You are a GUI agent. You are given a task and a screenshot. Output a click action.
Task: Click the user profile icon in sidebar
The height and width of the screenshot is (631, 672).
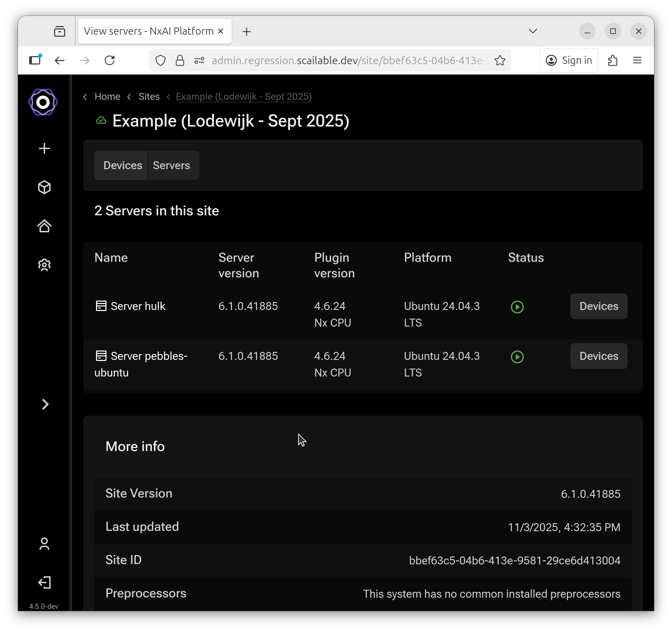click(44, 544)
